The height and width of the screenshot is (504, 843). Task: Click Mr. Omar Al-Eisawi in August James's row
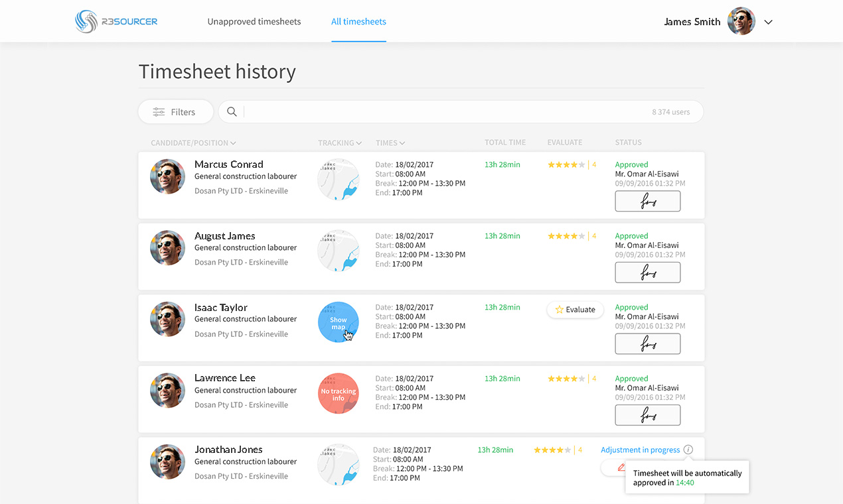coord(647,245)
